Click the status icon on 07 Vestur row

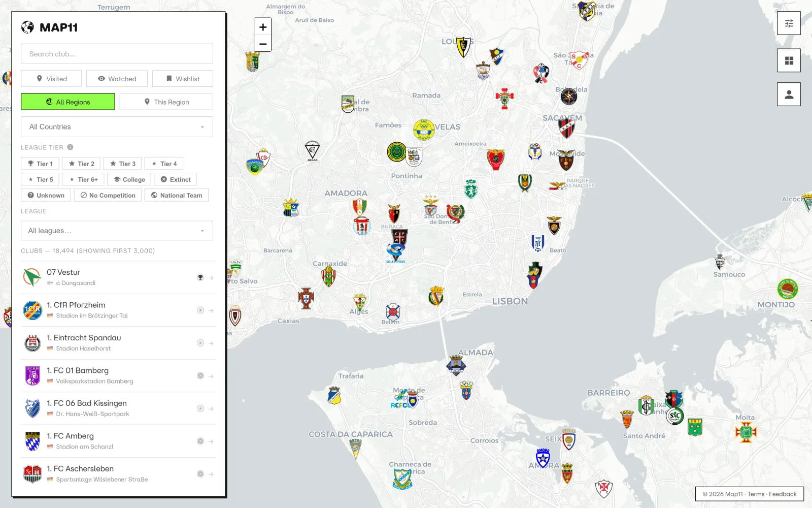point(200,277)
